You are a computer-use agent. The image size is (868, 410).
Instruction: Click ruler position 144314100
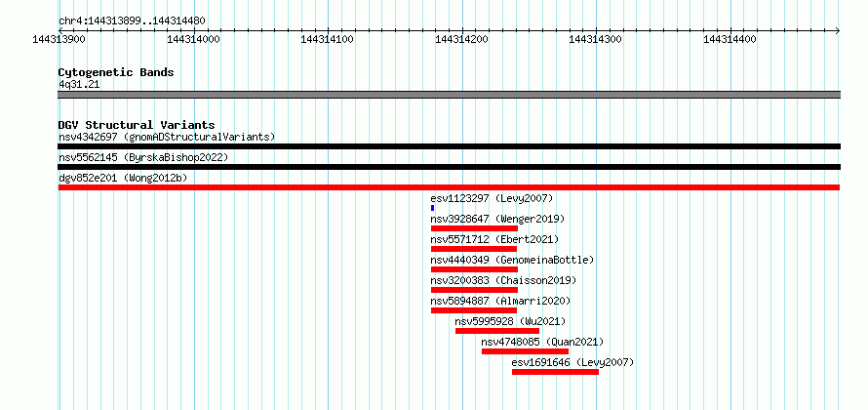point(328,39)
